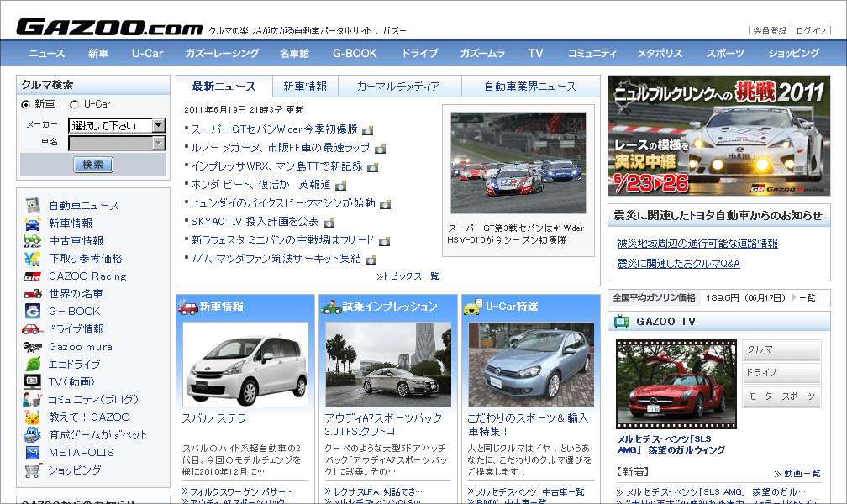Image resolution: width=847 pixels, height=504 pixels.
Task: Click the blue creature icon beside 育成ゲームがずペット
Action: coord(33,435)
